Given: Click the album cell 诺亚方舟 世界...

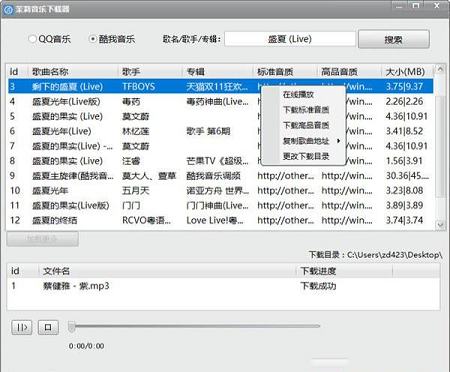Looking at the screenshot, I should 217,191.
